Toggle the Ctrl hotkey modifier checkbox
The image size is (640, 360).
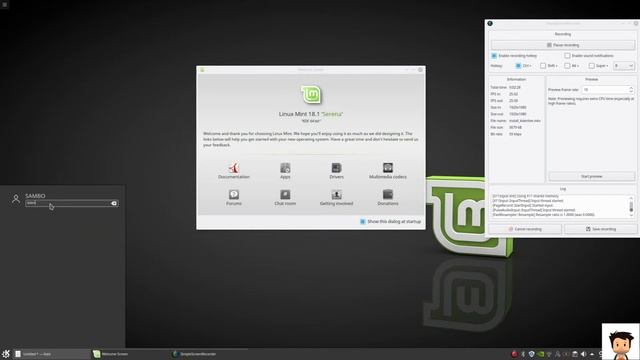(x=518, y=65)
